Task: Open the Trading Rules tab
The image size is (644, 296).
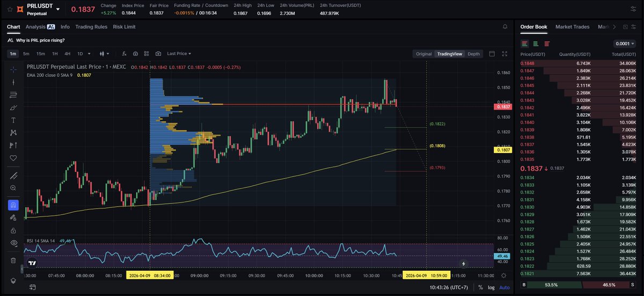Action: click(91, 27)
